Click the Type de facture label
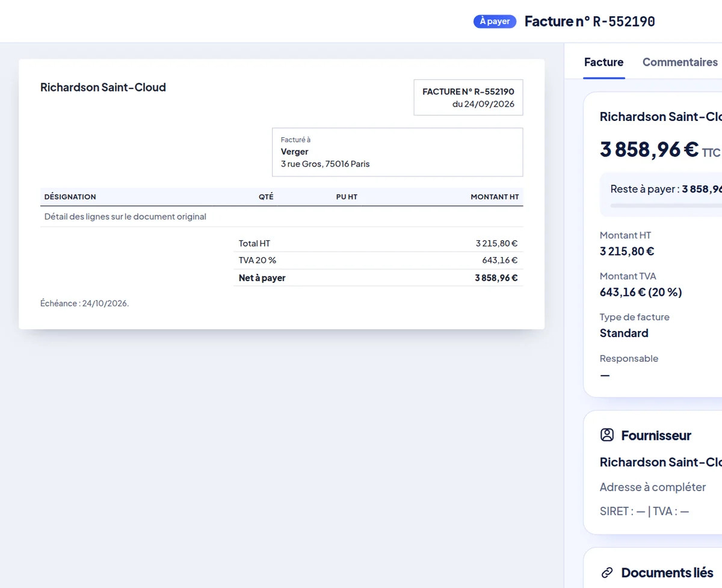Screen dimensions: 722x588 tap(634, 317)
